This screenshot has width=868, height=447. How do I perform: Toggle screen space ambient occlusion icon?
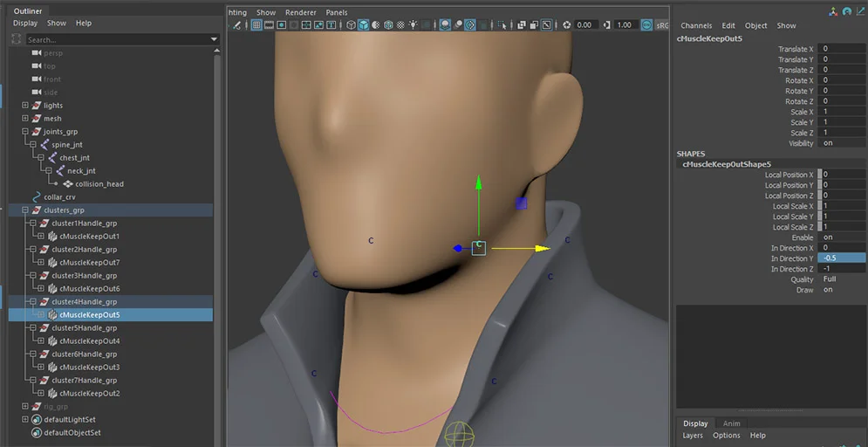445,25
